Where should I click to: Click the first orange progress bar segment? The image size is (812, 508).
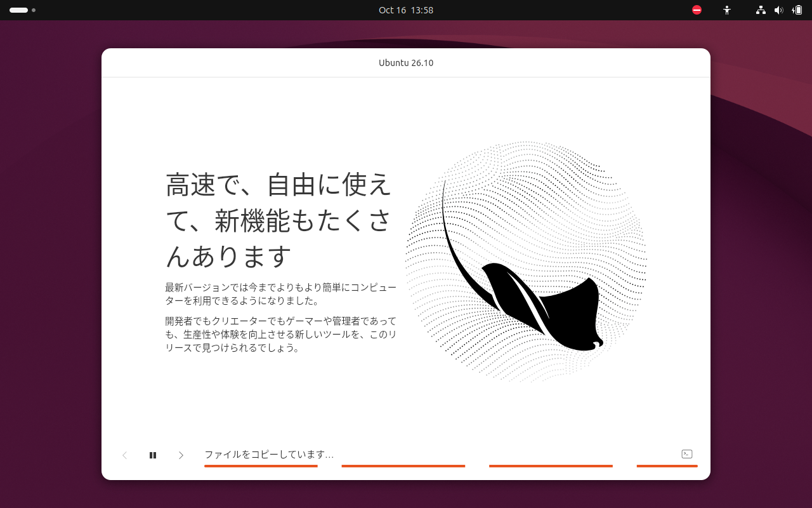[261, 466]
